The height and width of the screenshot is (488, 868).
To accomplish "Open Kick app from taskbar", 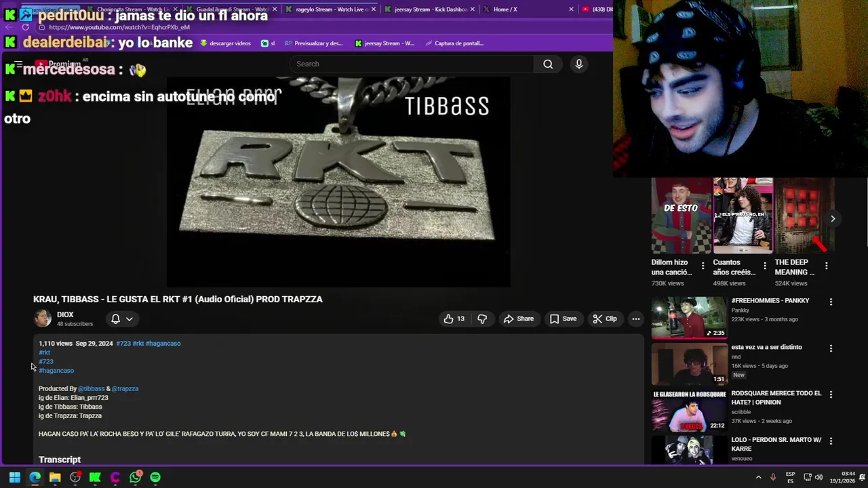I will 95,477.
